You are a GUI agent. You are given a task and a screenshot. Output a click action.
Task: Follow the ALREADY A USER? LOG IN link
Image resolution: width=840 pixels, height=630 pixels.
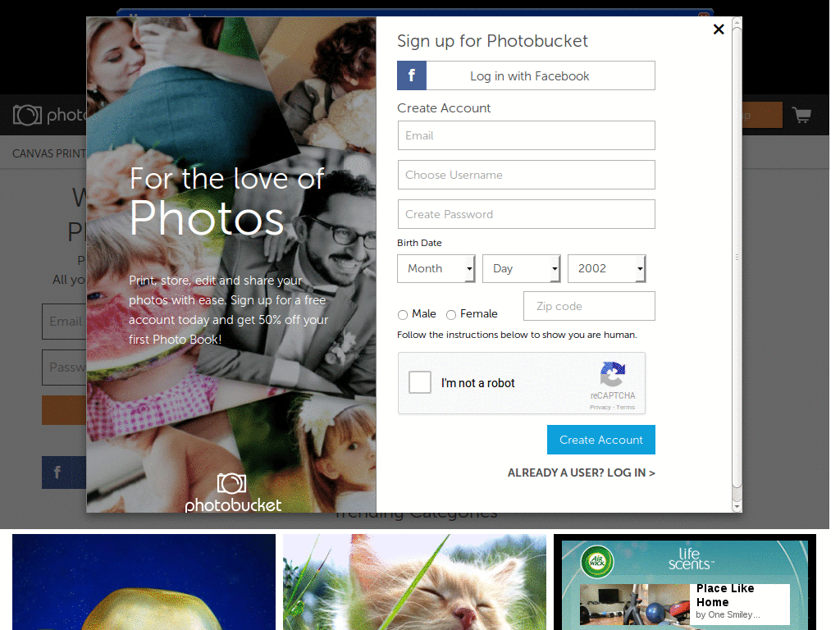pyautogui.click(x=582, y=472)
